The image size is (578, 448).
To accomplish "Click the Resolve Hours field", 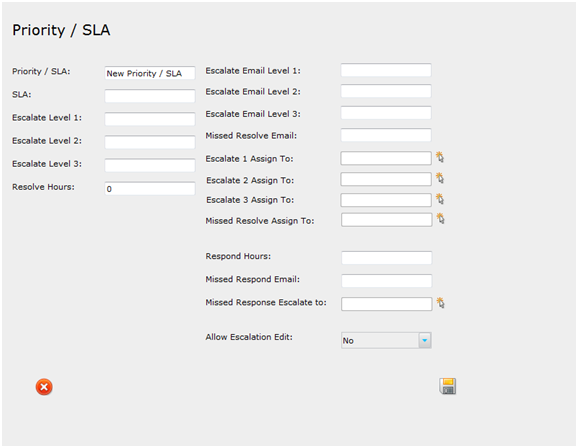I will [150, 188].
